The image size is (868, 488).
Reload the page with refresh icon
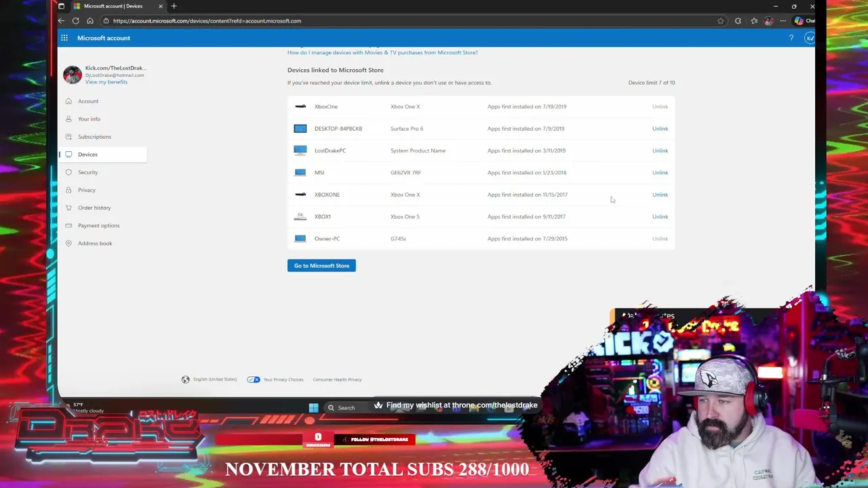click(76, 21)
